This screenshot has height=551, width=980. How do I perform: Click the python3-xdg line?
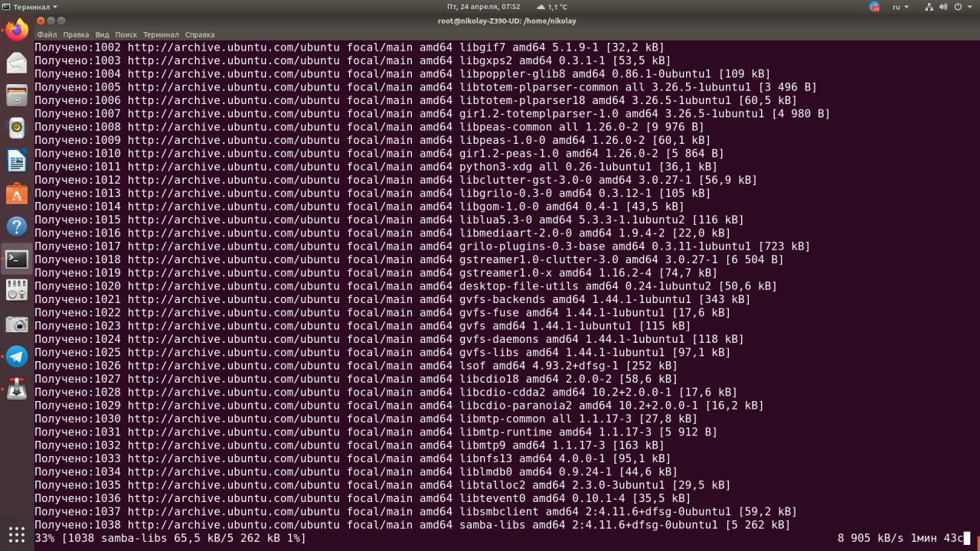point(376,167)
